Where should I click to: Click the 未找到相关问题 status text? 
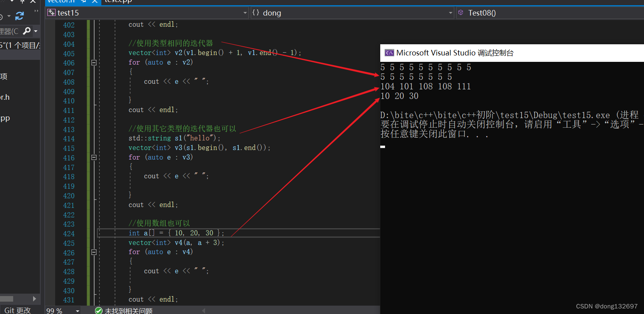128,311
